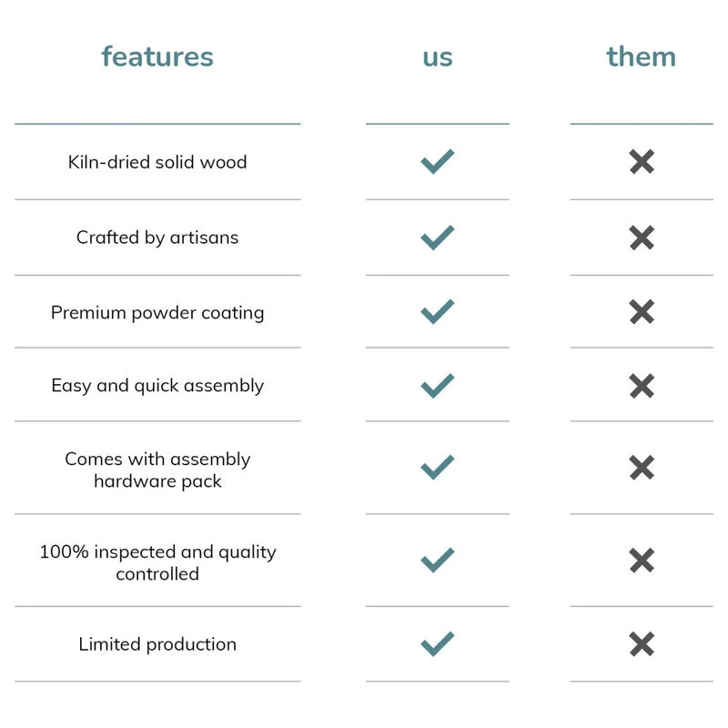Click the "100% inspected and quality controlled" text
728x728 pixels.
point(157,562)
